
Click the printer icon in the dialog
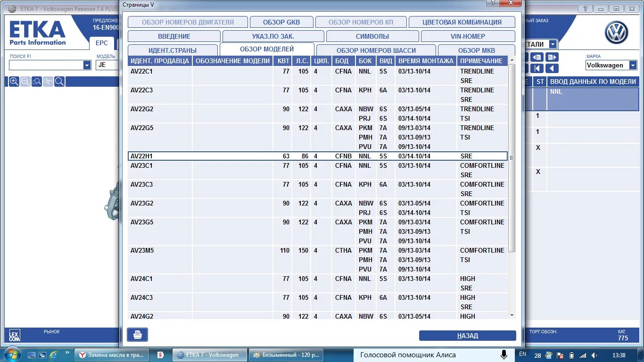[x=138, y=335]
